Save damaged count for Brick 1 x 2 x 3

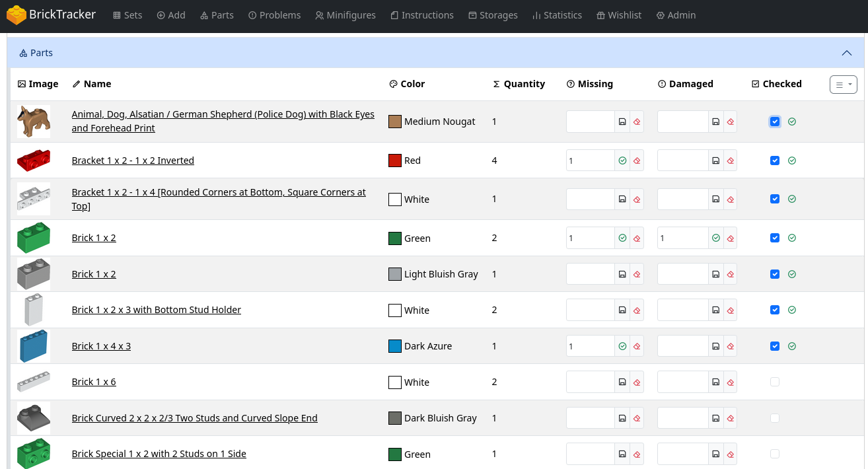point(715,310)
